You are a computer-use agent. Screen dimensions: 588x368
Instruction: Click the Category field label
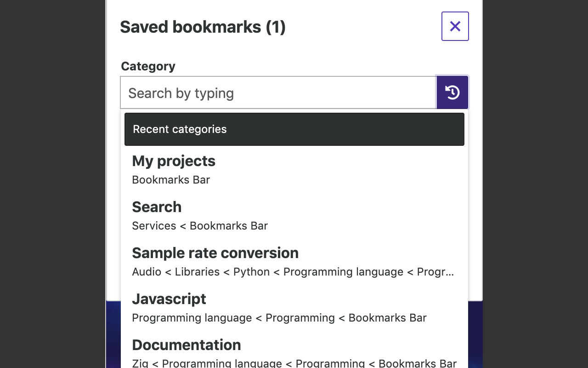coord(148,66)
